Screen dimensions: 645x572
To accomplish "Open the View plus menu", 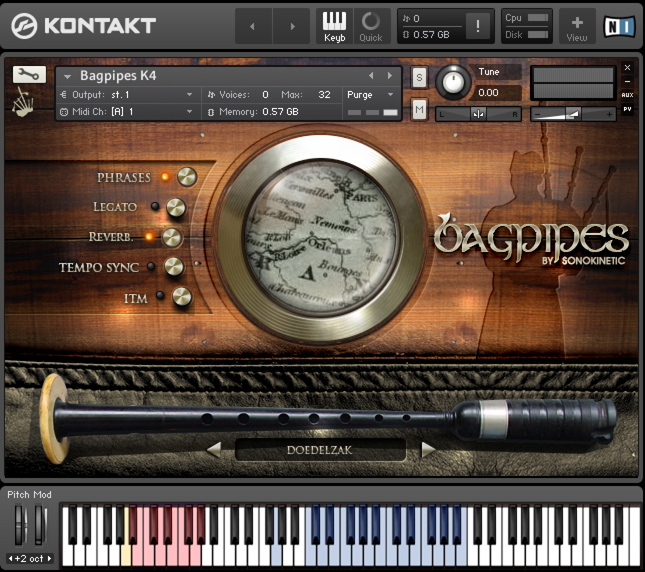I will pos(577,26).
